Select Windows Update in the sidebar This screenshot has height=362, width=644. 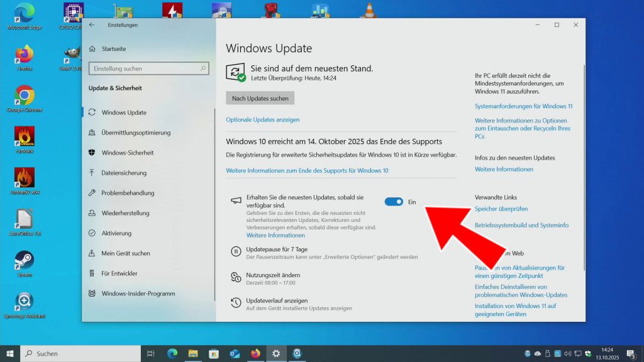pos(124,112)
